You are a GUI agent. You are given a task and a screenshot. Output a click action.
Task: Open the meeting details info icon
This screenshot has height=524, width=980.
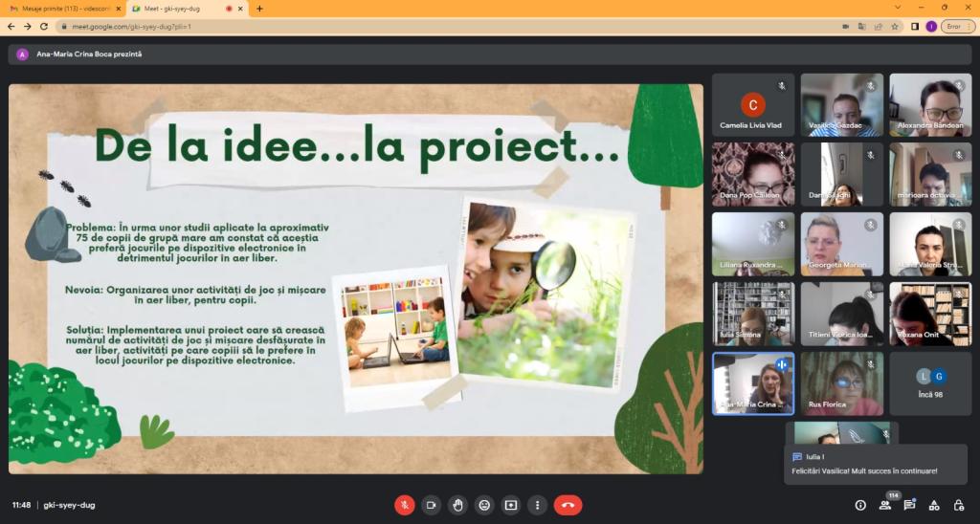point(860,505)
